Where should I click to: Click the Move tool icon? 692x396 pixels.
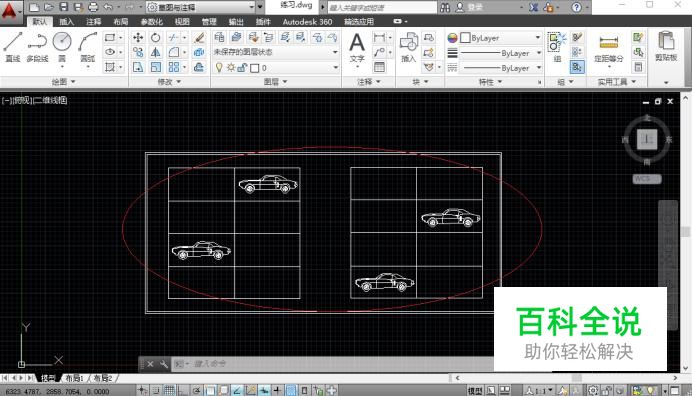click(138, 38)
